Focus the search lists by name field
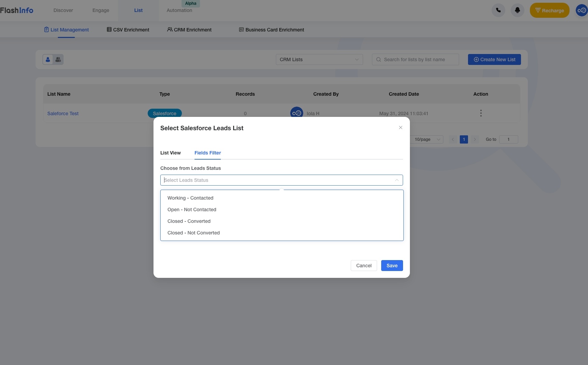The image size is (588, 365). tap(415, 59)
